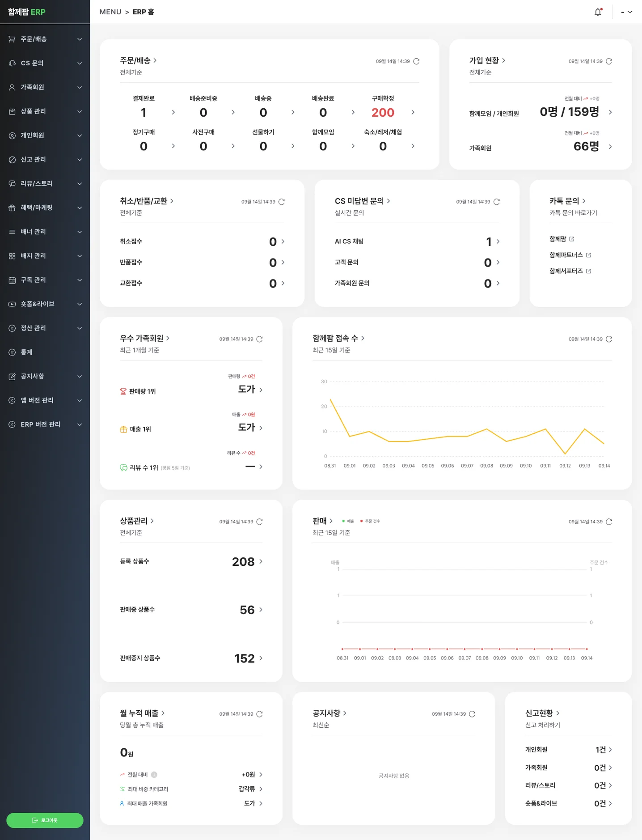Click the 숏폼&라이브 video icon
The image size is (642, 840).
click(12, 304)
